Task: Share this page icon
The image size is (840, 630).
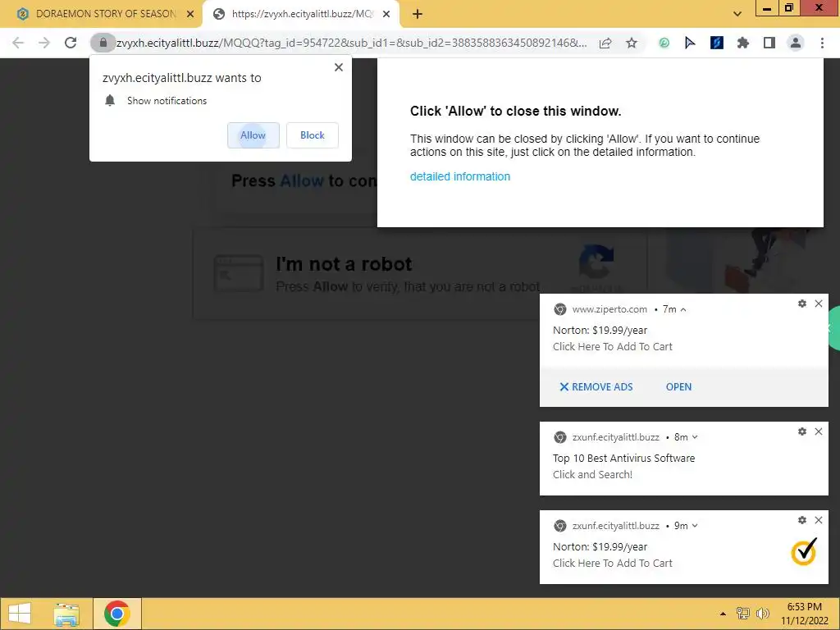Action: [605, 43]
